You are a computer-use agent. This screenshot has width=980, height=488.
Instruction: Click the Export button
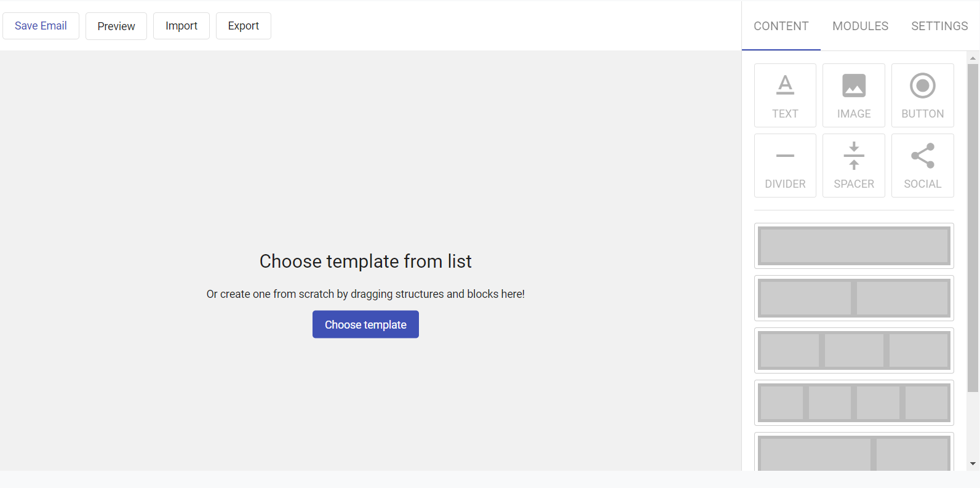(244, 26)
